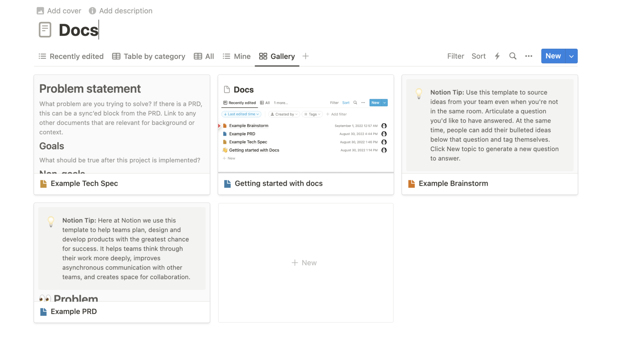
Task: Expand the New button dropdown arrow
Action: tap(571, 56)
